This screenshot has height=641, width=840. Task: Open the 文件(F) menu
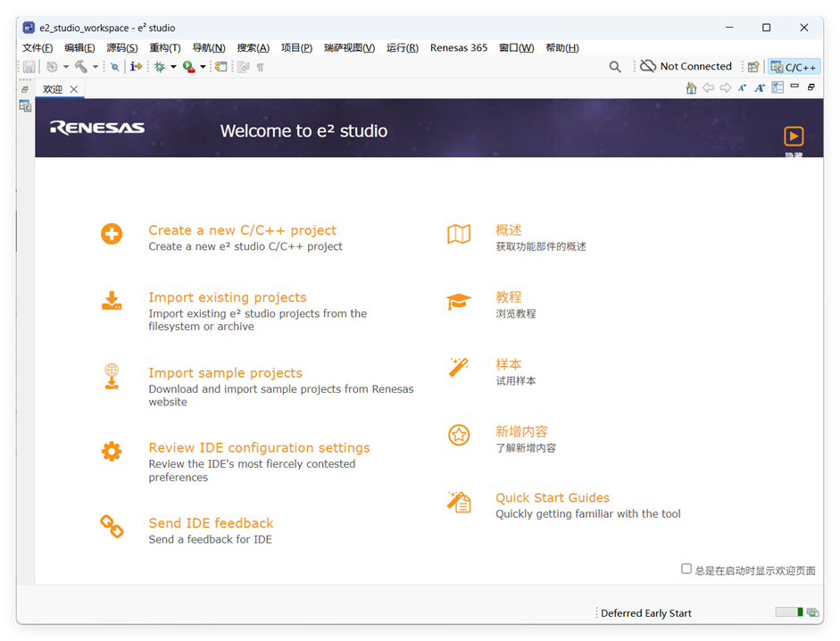(37, 47)
